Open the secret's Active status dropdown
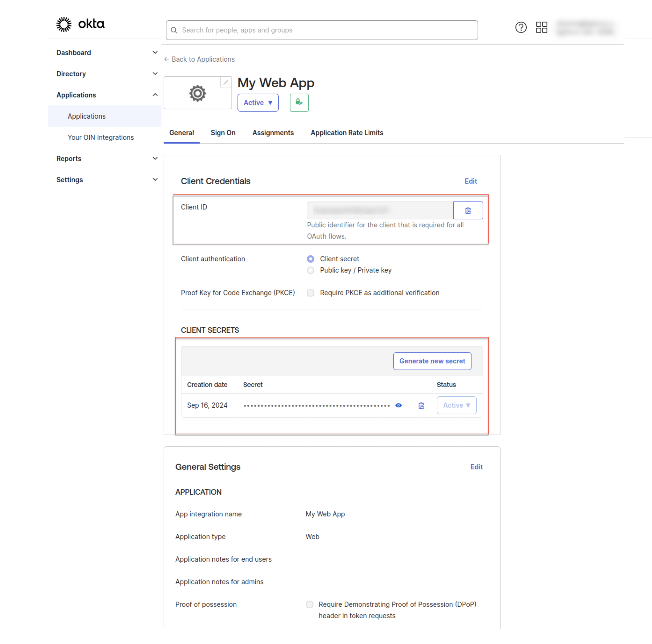Screen dimensions: 652x644 [456, 405]
